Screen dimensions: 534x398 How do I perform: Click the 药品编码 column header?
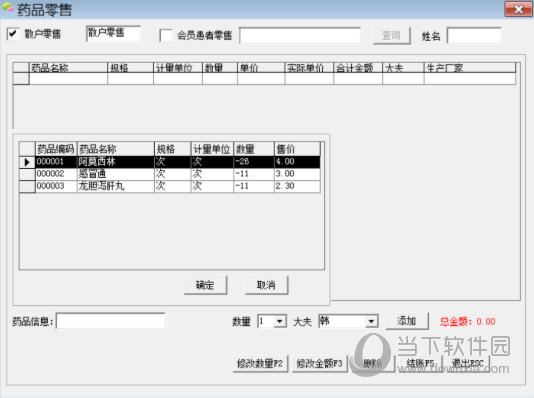(x=56, y=149)
